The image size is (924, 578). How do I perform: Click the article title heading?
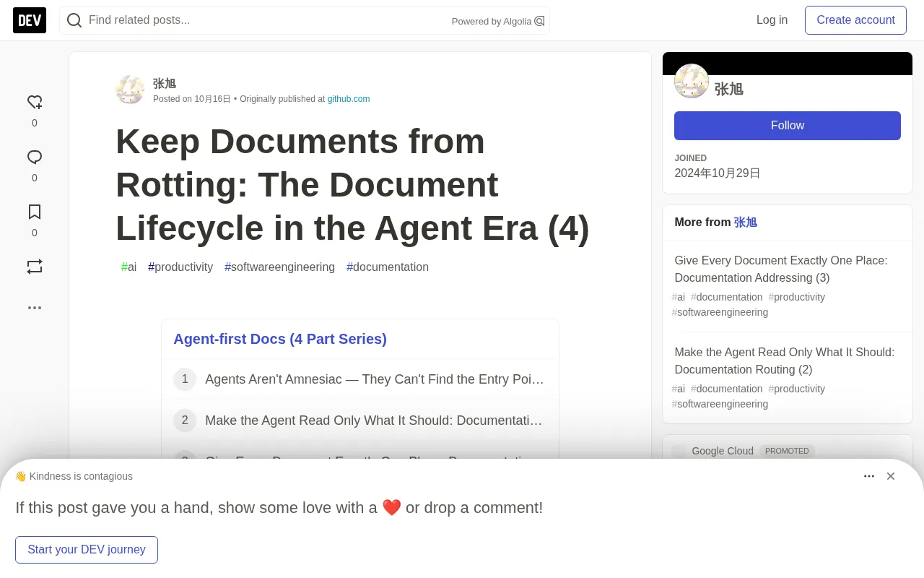tap(352, 184)
